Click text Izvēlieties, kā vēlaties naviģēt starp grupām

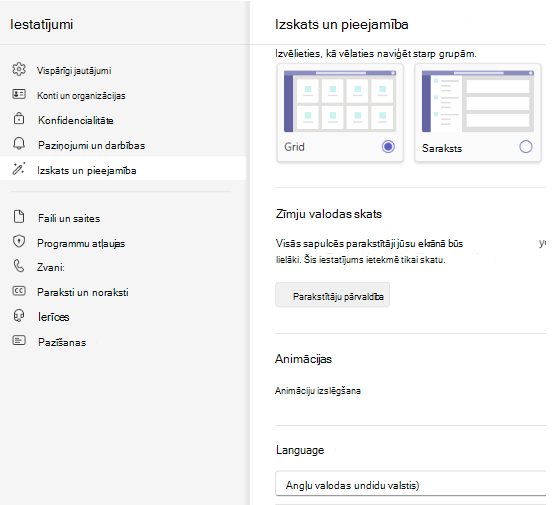pos(376,54)
